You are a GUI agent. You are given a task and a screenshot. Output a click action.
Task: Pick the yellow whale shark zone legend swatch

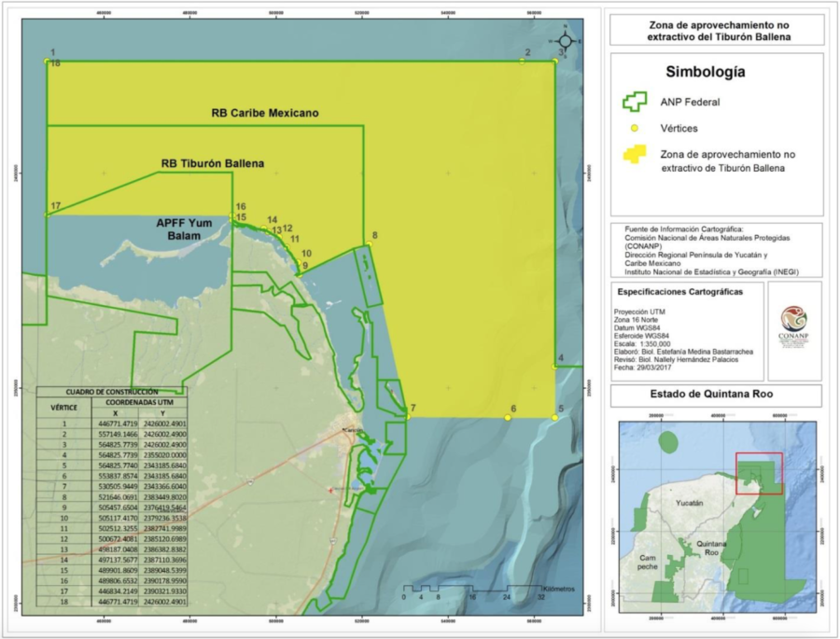[635, 155]
